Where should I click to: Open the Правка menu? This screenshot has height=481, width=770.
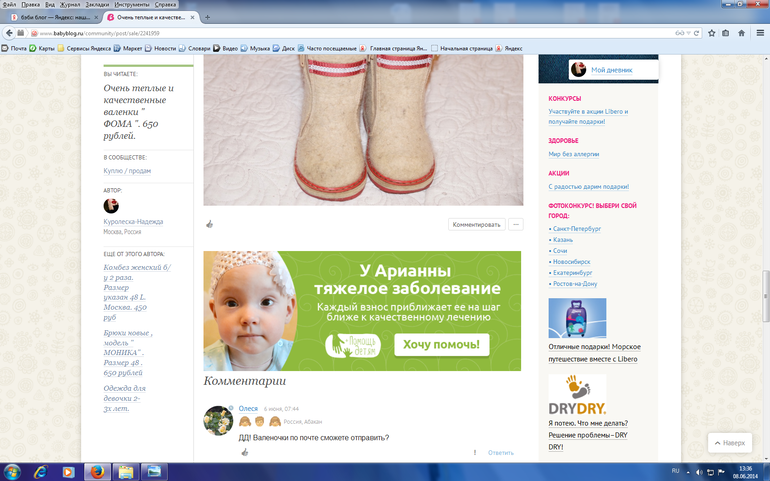30,4
